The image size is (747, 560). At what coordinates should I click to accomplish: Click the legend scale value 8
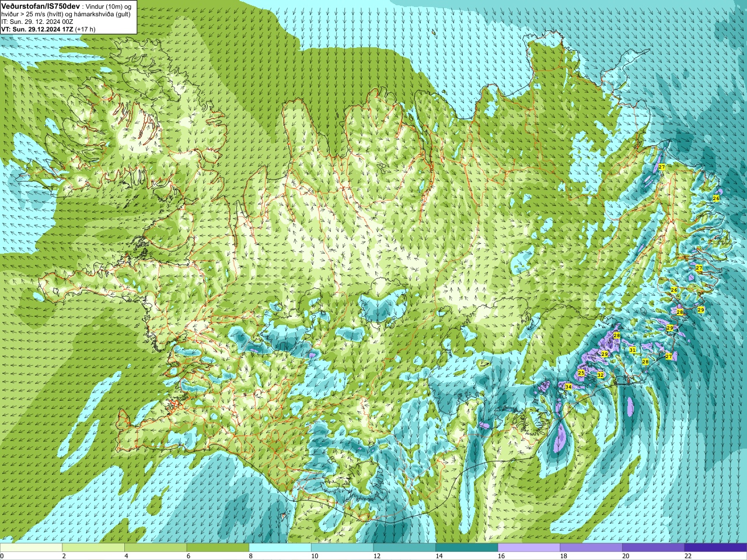tap(251, 556)
